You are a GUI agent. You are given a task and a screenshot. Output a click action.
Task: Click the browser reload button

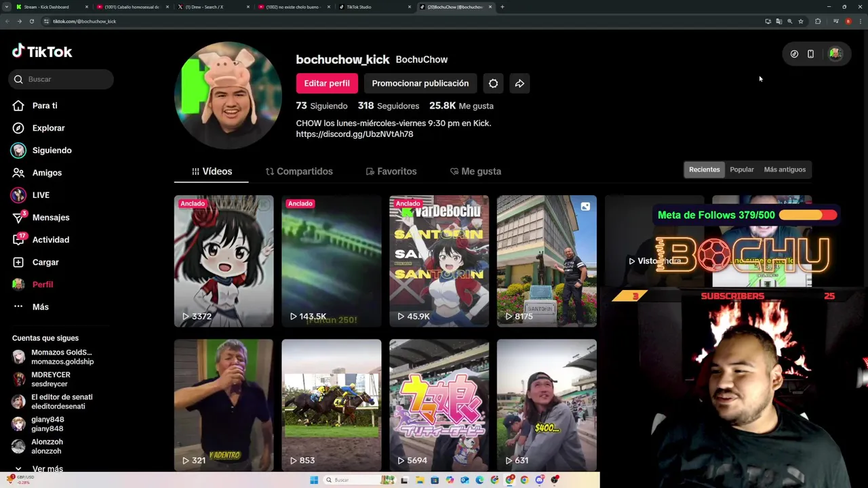31,21
